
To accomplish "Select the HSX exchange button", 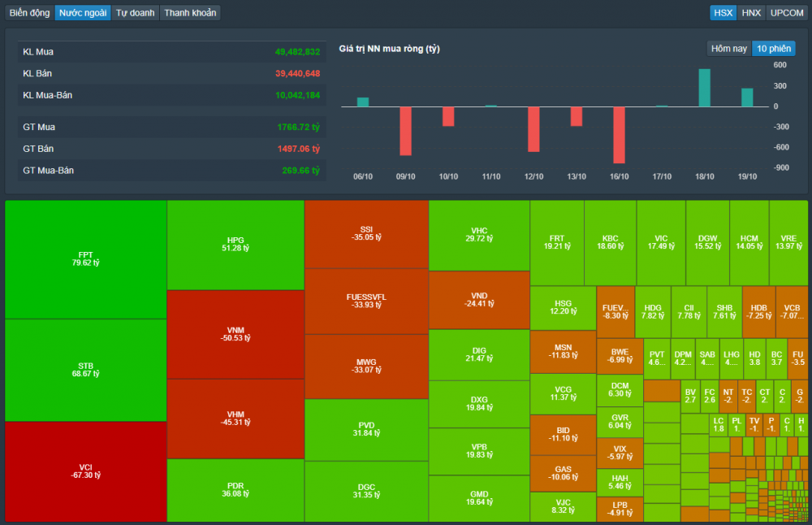I will point(723,13).
